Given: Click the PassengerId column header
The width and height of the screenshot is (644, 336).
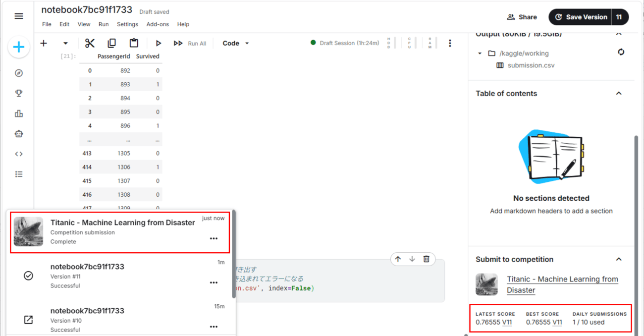Looking at the screenshot, I should [113, 56].
